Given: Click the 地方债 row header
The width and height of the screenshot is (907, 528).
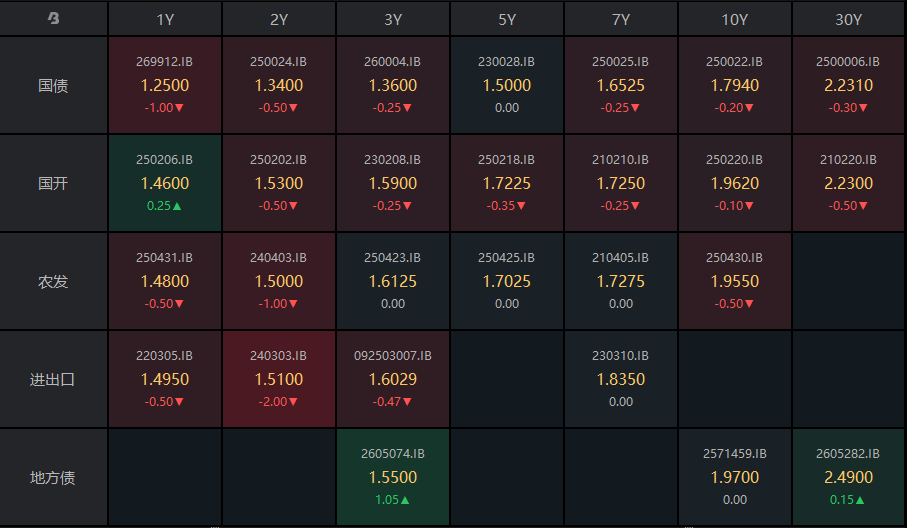Looking at the screenshot, I should pos(54,477).
